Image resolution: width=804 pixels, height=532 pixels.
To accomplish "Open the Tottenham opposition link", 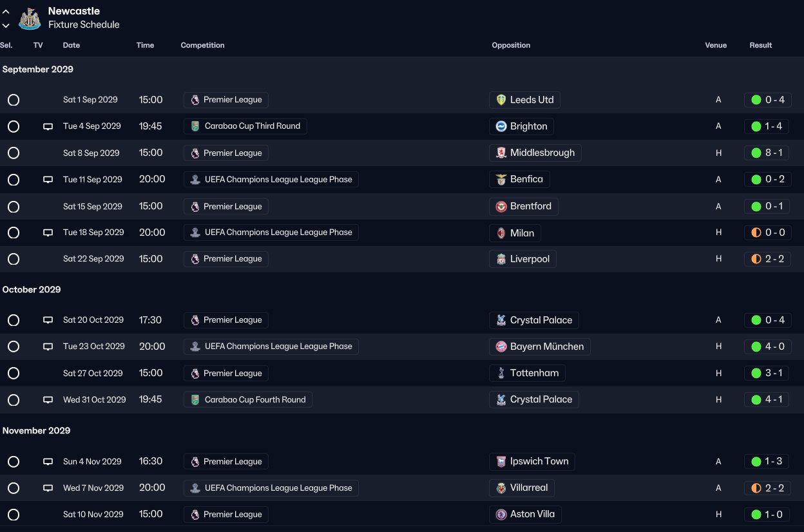I will (x=528, y=373).
